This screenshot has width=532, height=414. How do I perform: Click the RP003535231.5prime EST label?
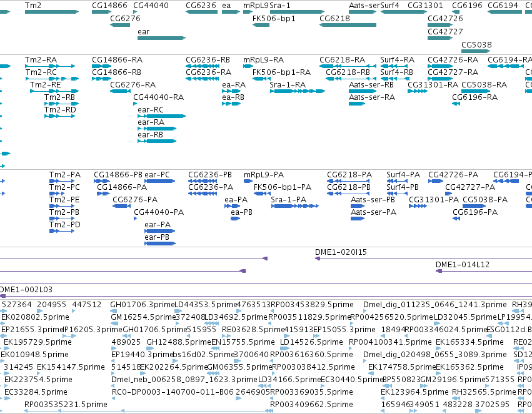[66, 405]
